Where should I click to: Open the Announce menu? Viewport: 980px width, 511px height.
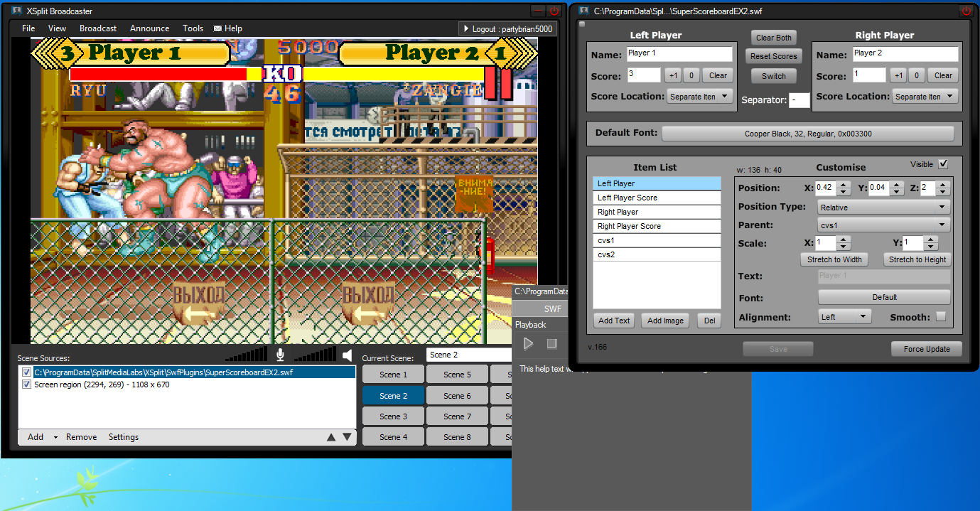pyautogui.click(x=149, y=28)
